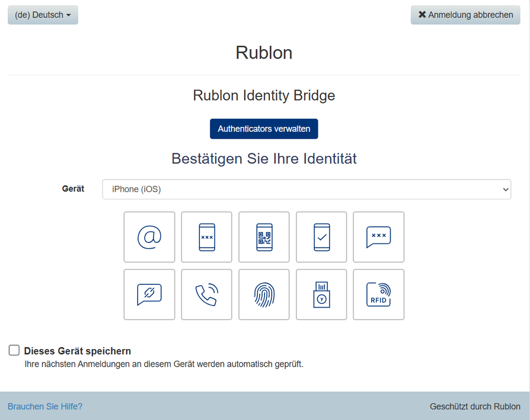Click the 'Rublon Identity Bridge' heading

point(264,95)
